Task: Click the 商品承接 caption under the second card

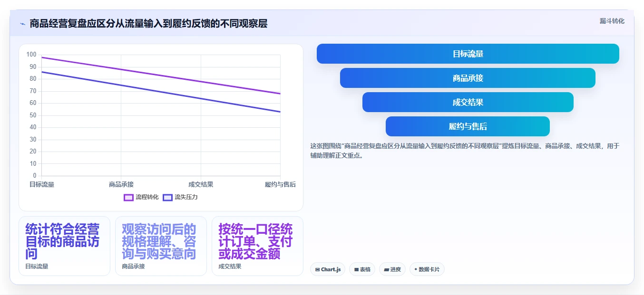Action: [x=133, y=266]
